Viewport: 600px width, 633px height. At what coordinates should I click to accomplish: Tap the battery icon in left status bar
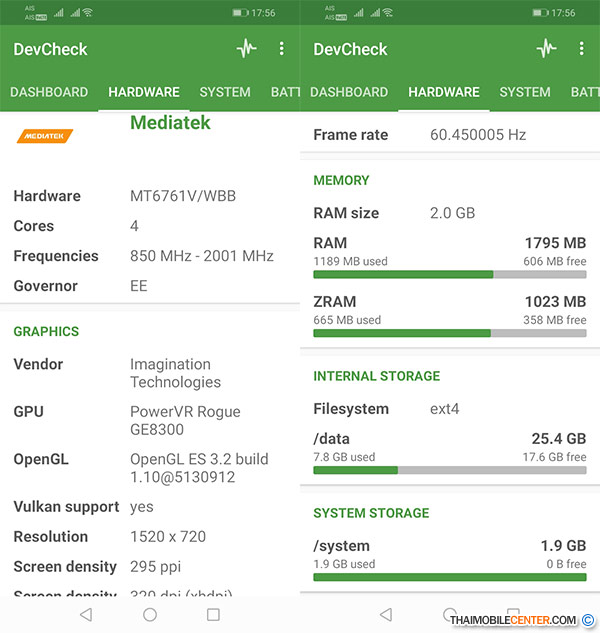click(x=240, y=13)
